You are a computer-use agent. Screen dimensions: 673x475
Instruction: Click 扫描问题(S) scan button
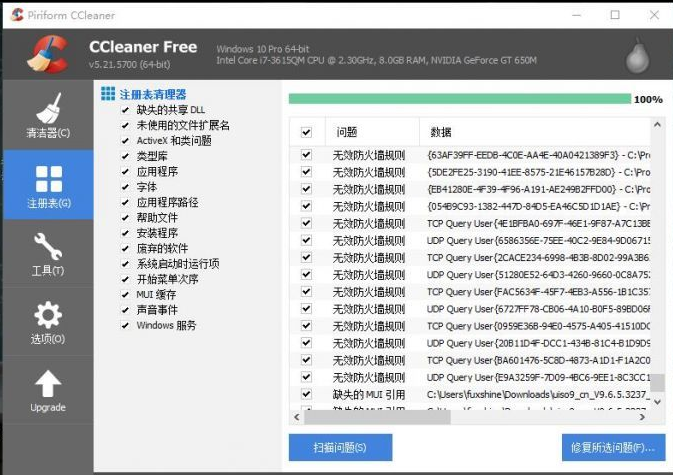click(340, 448)
